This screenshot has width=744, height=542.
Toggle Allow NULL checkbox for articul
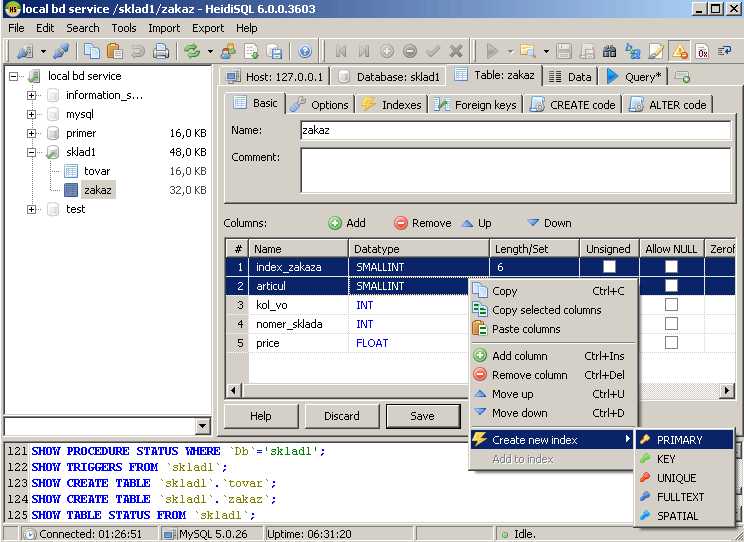click(x=671, y=285)
